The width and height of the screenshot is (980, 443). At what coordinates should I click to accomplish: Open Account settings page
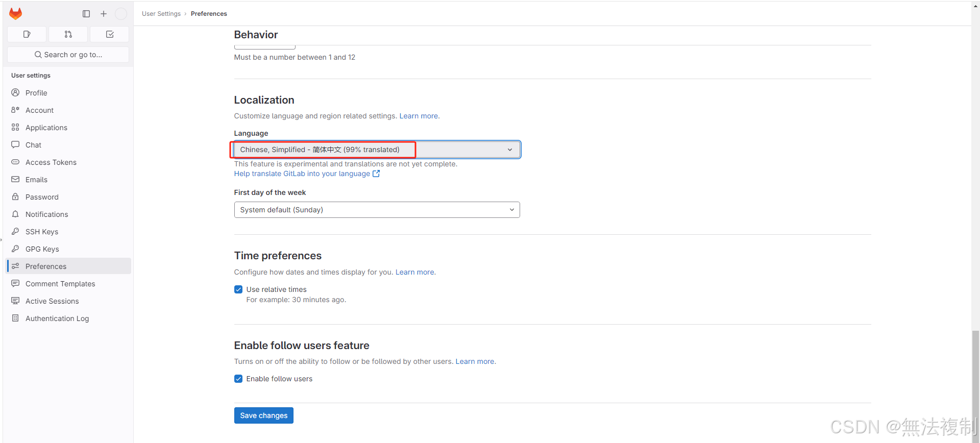pyautogui.click(x=68, y=110)
